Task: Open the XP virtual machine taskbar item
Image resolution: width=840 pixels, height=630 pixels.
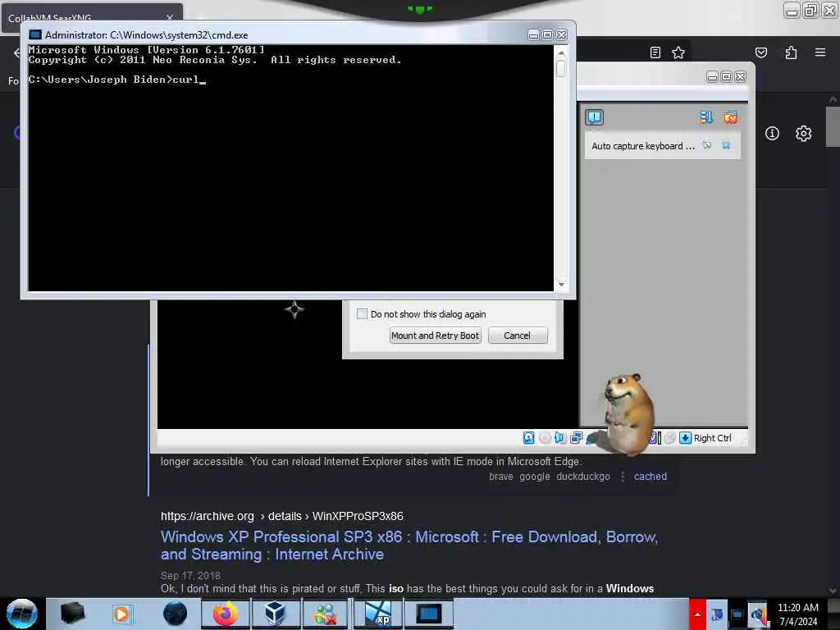Action: point(378,614)
